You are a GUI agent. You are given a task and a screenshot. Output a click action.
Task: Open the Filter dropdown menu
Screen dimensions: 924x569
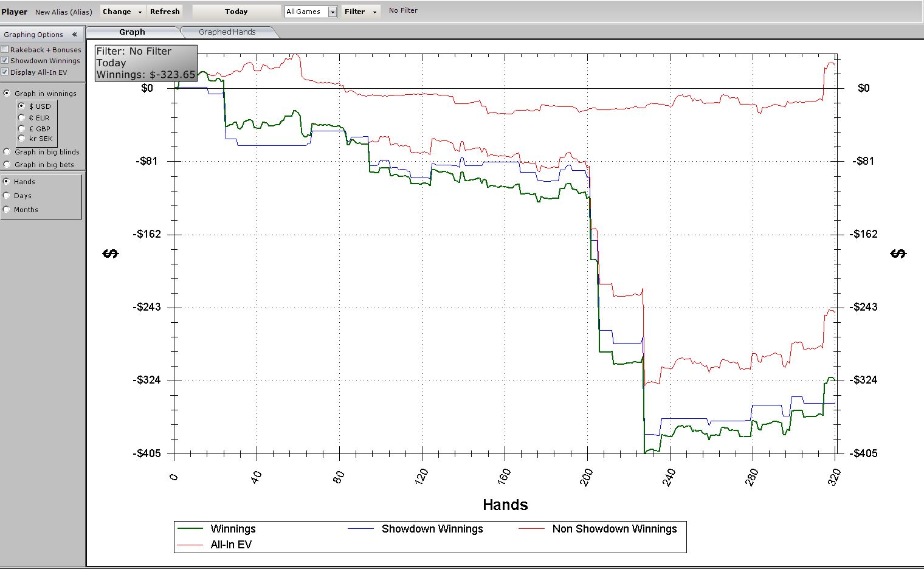coord(360,12)
